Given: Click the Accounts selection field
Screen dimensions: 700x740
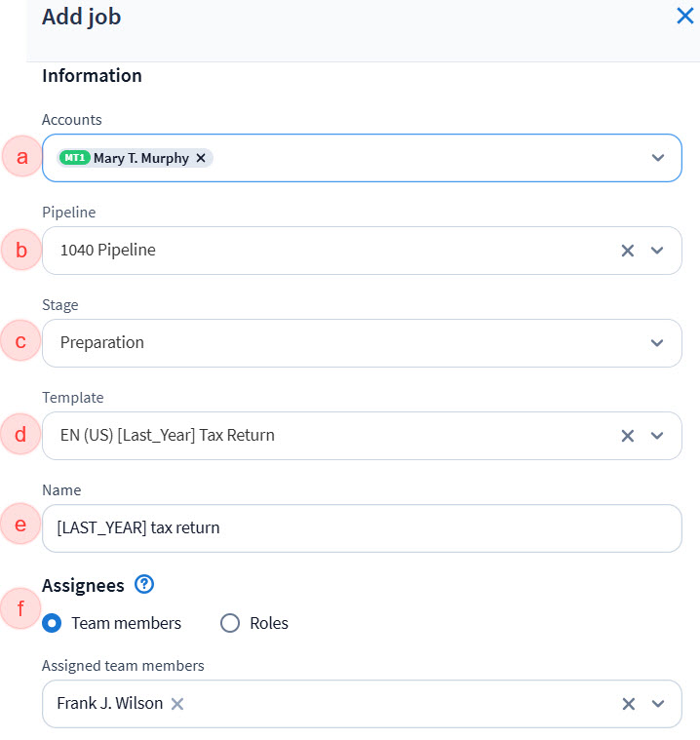Looking at the screenshot, I should tap(419, 158).
